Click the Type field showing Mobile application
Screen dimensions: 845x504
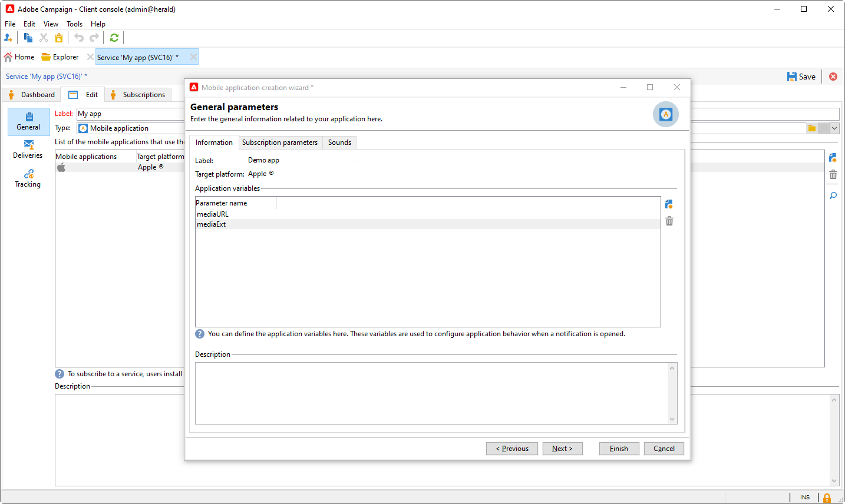130,128
